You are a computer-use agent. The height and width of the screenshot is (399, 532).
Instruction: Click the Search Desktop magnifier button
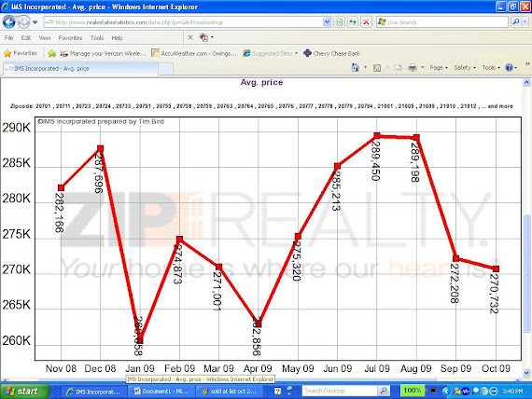point(383,391)
